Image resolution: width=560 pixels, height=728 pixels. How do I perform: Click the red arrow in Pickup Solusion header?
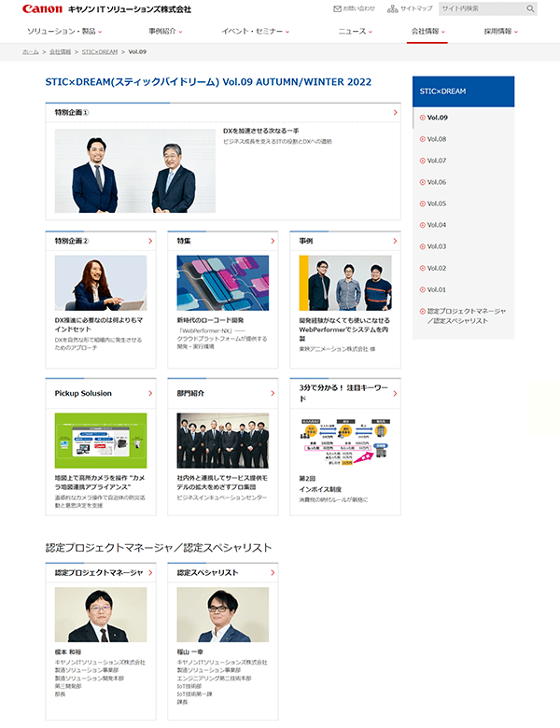click(150, 394)
